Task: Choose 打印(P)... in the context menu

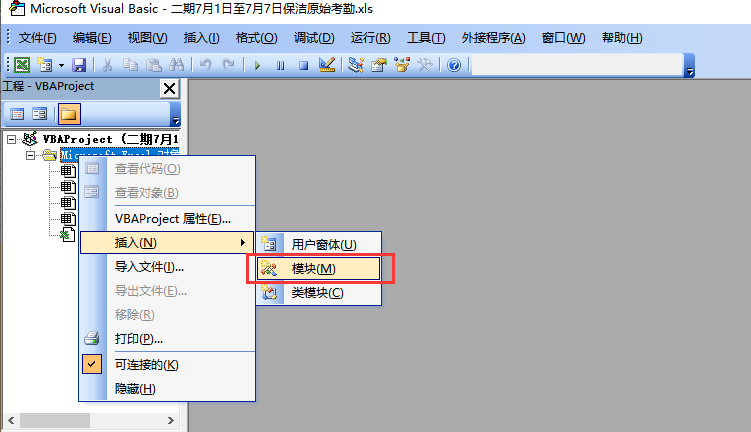Action: coord(167,339)
